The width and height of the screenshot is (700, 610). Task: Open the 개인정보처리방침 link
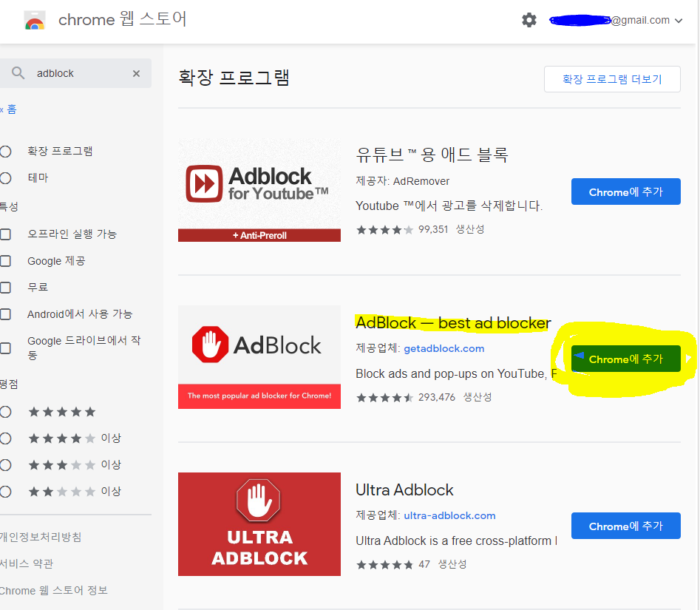pos(40,537)
